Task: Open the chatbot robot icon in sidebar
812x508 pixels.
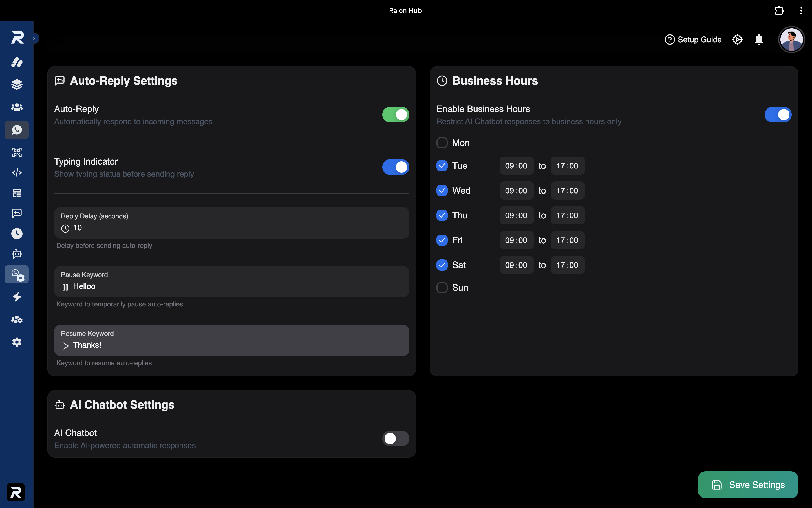Action: tap(17, 254)
